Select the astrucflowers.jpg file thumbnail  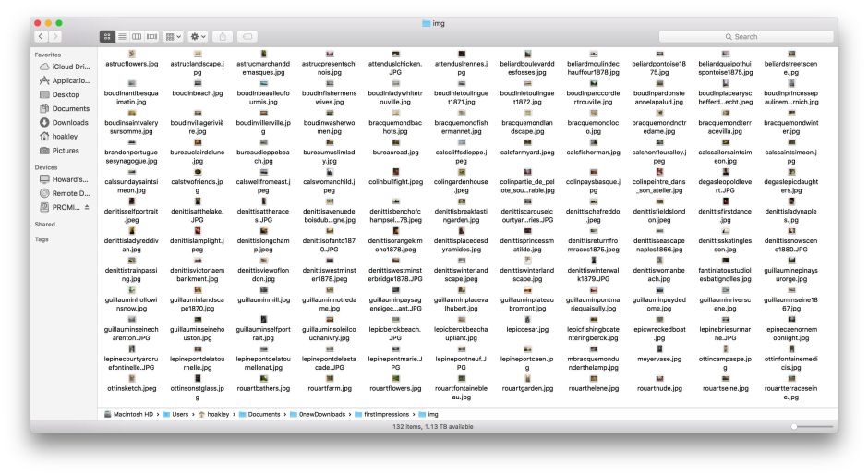coord(132,55)
